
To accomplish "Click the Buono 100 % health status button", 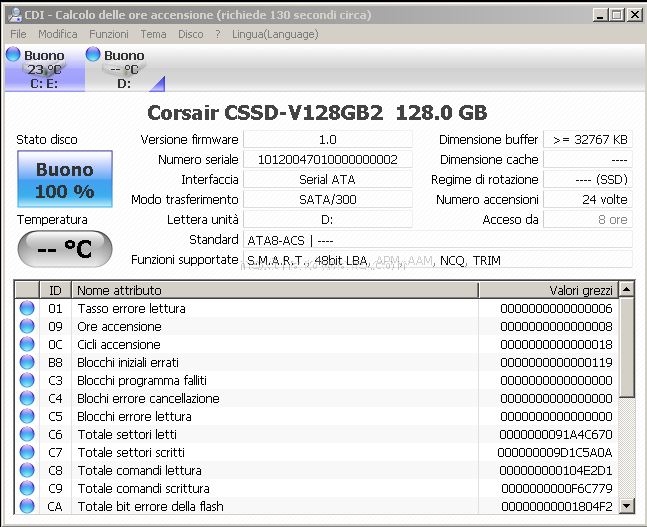I will pyautogui.click(x=65, y=179).
